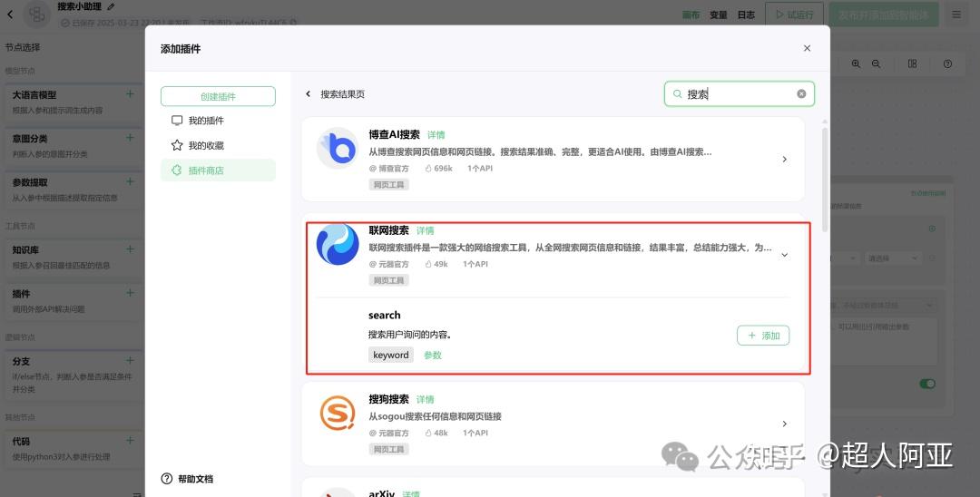This screenshot has width=980, height=497.
Task: Zoom out on the canvas
Action: click(877, 63)
